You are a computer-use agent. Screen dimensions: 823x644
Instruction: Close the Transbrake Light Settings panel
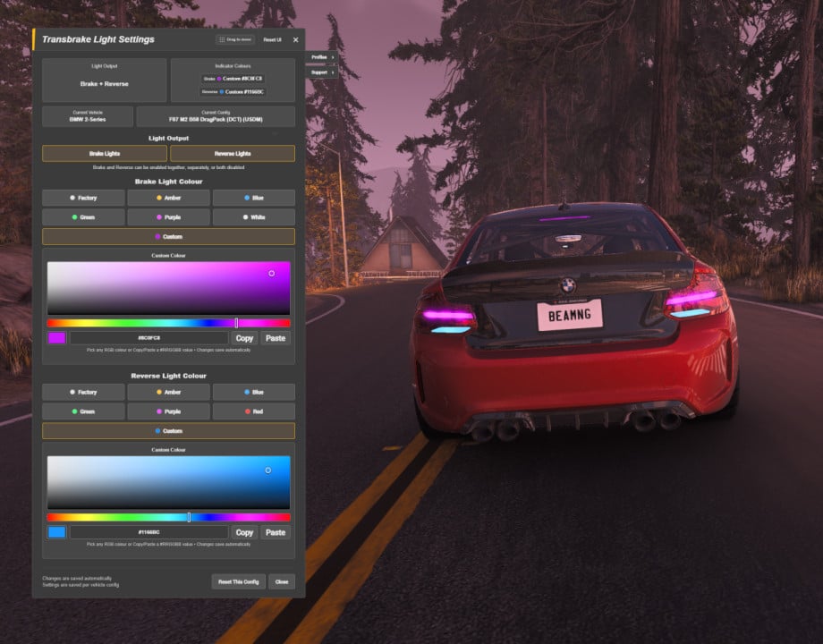click(x=296, y=40)
